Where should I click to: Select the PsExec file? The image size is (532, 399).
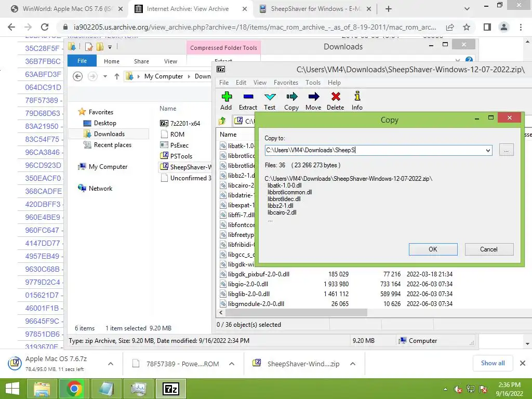[x=179, y=145]
